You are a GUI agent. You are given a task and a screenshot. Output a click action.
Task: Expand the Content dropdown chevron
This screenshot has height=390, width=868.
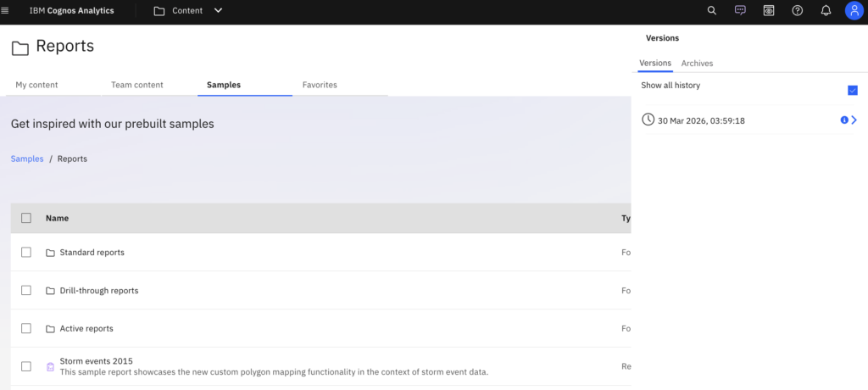(x=218, y=11)
